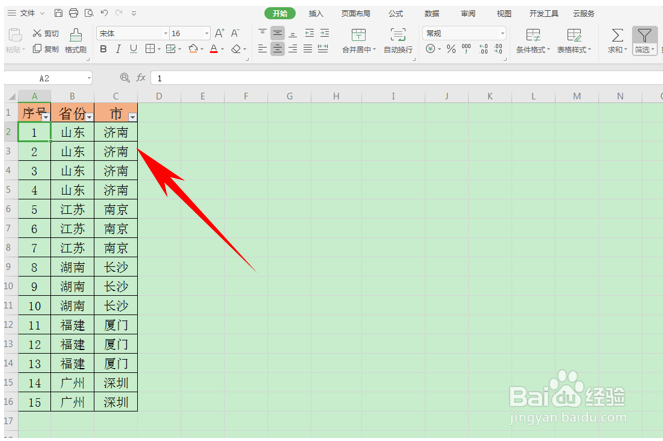The height and width of the screenshot is (441, 663).
Task: Open the filter dropdown on 市 header
Action: (x=133, y=117)
